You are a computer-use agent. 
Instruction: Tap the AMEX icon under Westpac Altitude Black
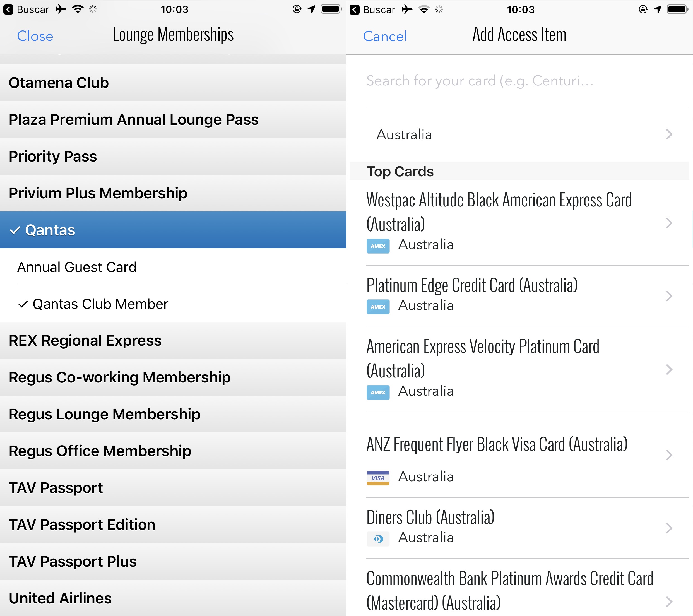[x=378, y=246]
